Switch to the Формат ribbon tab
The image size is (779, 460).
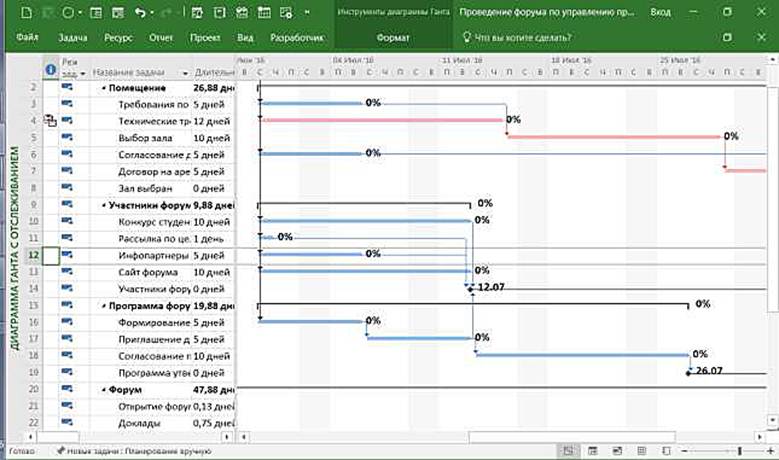point(392,38)
